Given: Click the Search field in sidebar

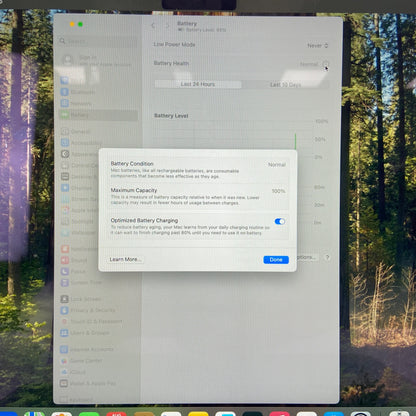Looking at the screenshot, I should (98, 41).
